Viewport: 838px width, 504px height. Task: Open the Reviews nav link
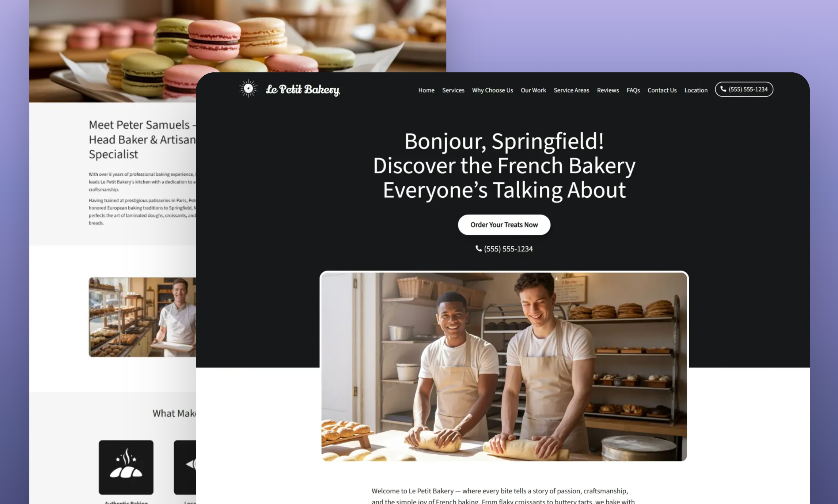(608, 90)
